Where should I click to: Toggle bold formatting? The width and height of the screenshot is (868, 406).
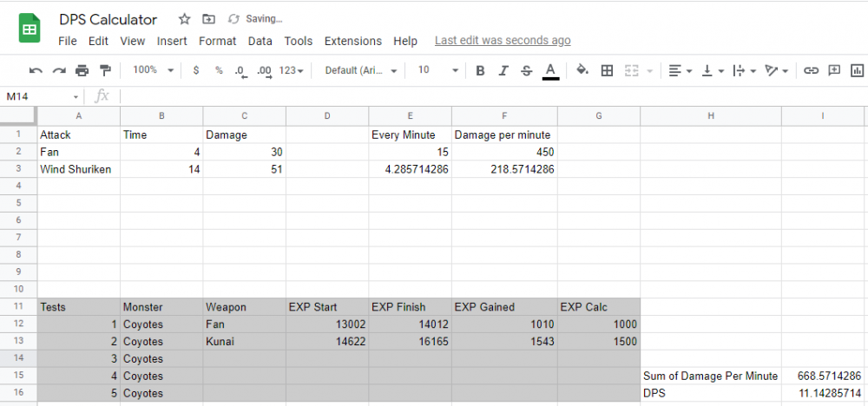pyautogui.click(x=479, y=70)
